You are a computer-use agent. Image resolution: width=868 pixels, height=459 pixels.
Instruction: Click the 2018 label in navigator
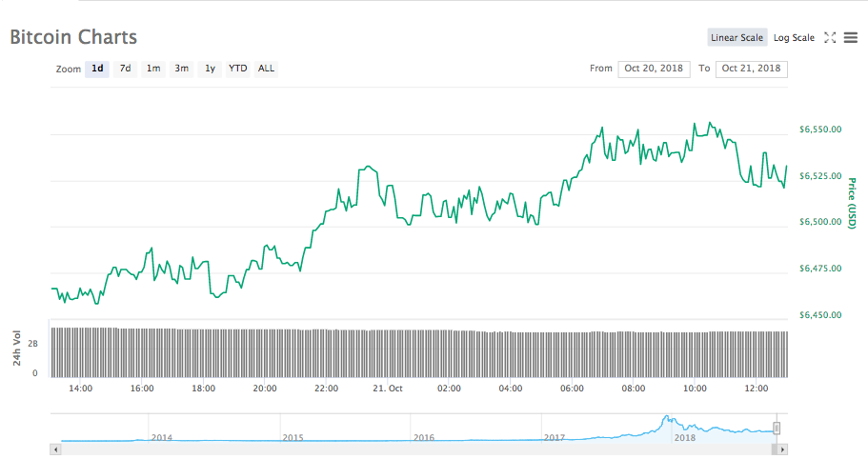685,437
